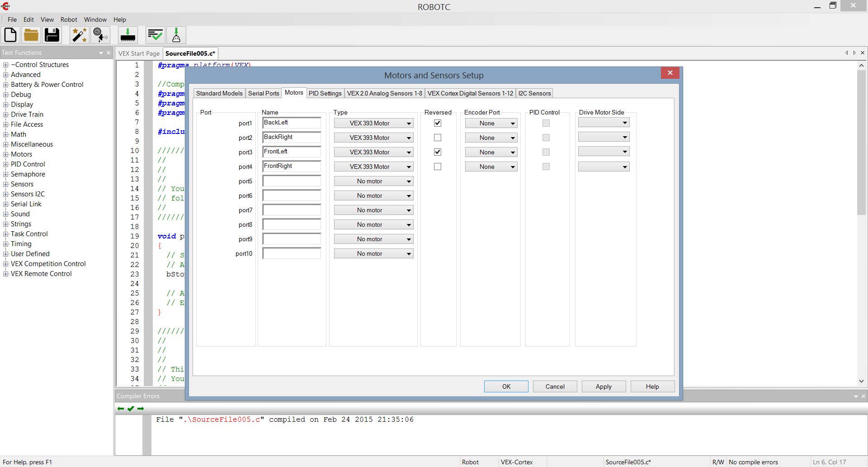Expand the Sensors tree node
The width and height of the screenshot is (868, 467).
6,184
